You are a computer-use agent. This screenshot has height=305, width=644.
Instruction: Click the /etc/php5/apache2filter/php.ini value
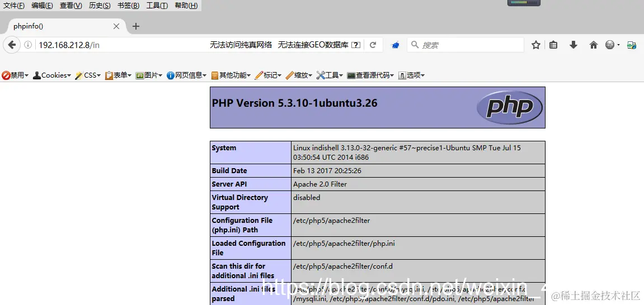pyautogui.click(x=344, y=244)
